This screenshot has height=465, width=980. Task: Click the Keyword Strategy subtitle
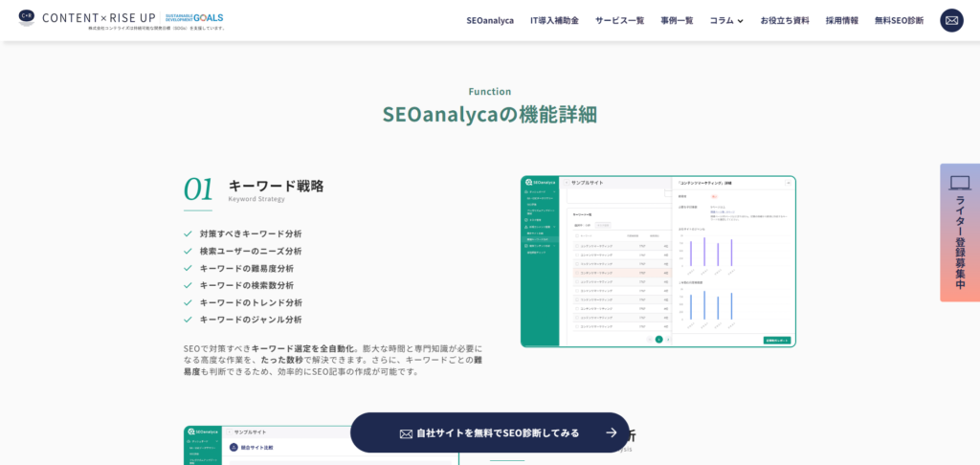pos(256,199)
